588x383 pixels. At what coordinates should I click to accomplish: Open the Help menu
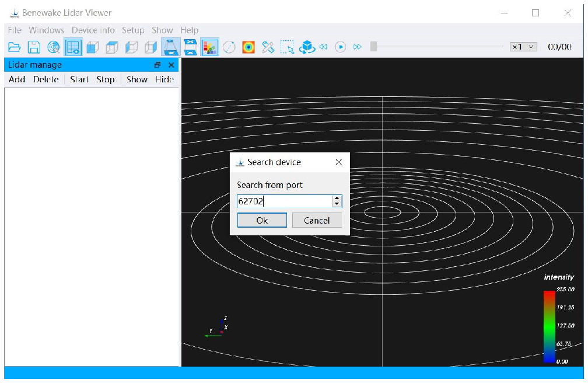[190, 30]
